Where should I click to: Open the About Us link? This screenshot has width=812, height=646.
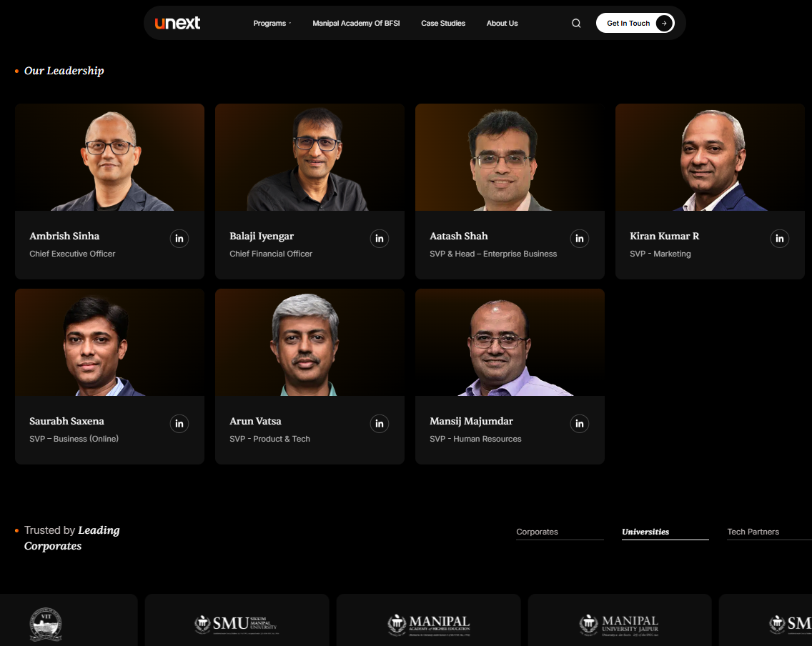point(502,23)
